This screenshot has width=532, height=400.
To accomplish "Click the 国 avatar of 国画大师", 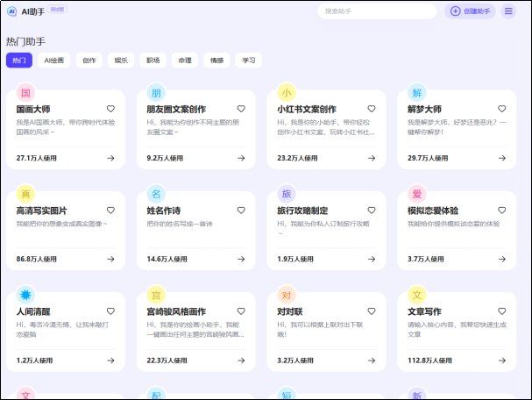I will (x=25, y=93).
